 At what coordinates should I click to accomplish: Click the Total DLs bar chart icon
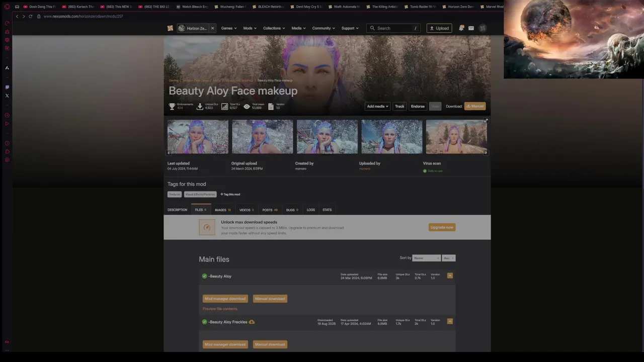(224, 106)
